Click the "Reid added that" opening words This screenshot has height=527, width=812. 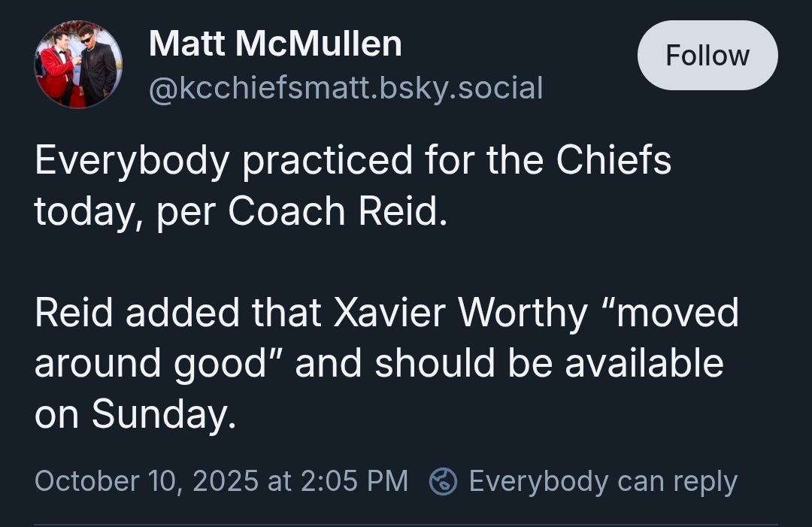178,313
